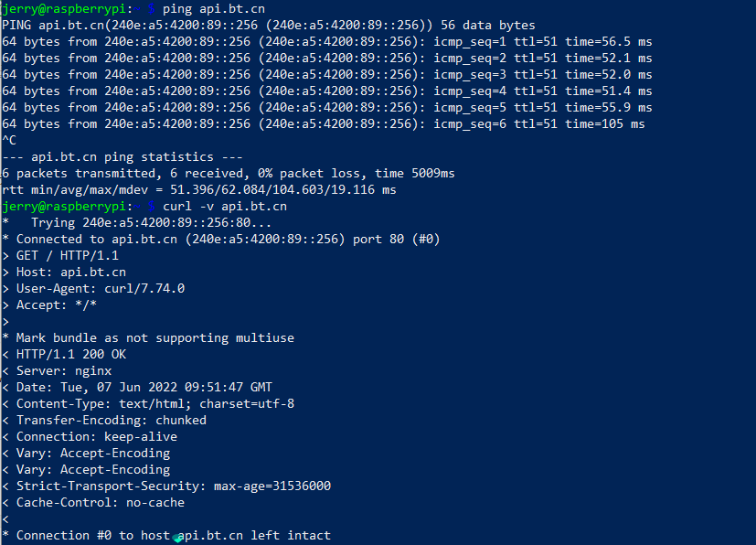Click the "Transfer-Encoding: chunked" line
The width and height of the screenshot is (756, 545).
pyautogui.click(x=112, y=420)
